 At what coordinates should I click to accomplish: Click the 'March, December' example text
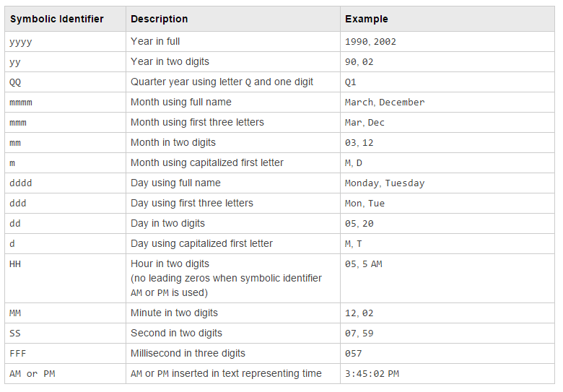(385, 103)
